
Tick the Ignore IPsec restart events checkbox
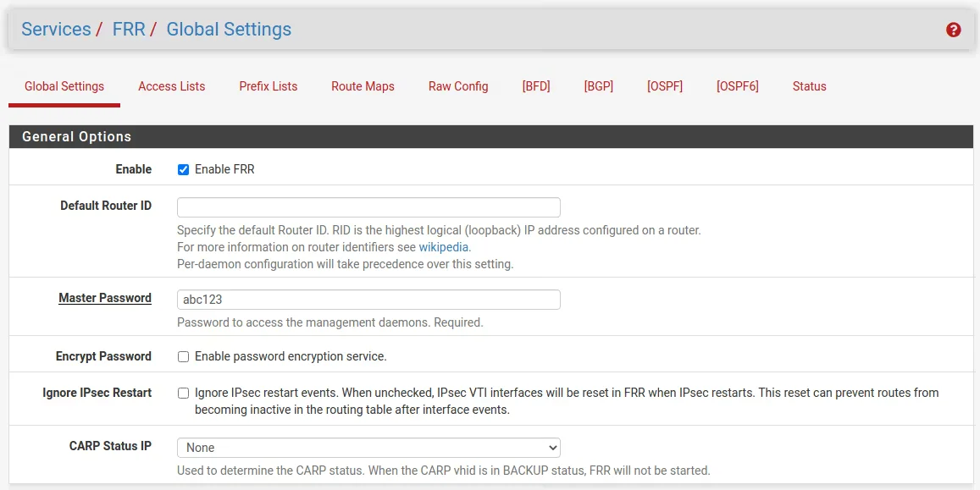point(183,393)
